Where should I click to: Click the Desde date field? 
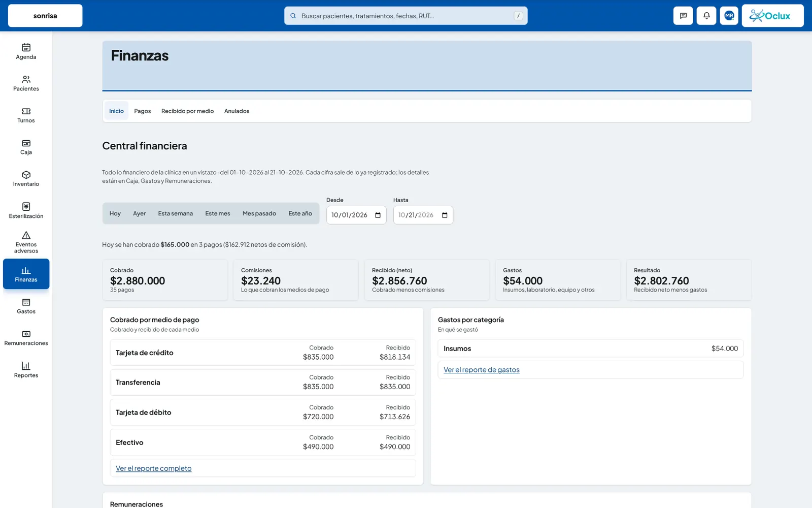click(356, 215)
